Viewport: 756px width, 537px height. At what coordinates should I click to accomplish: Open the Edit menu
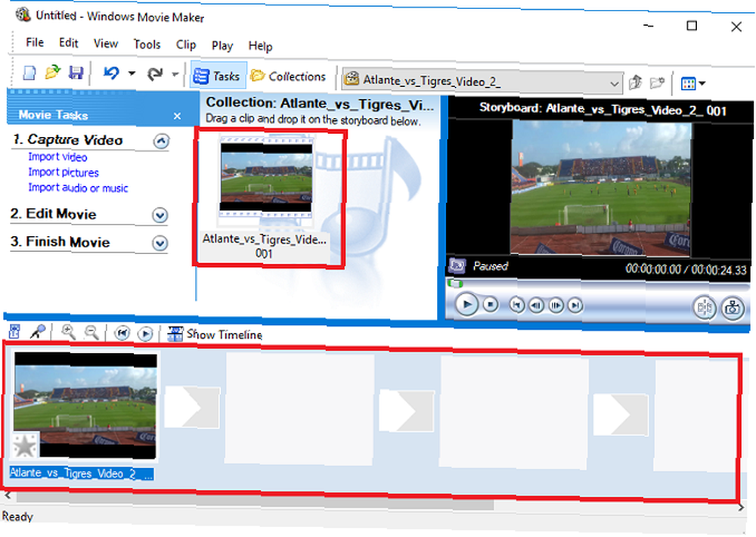click(x=69, y=43)
